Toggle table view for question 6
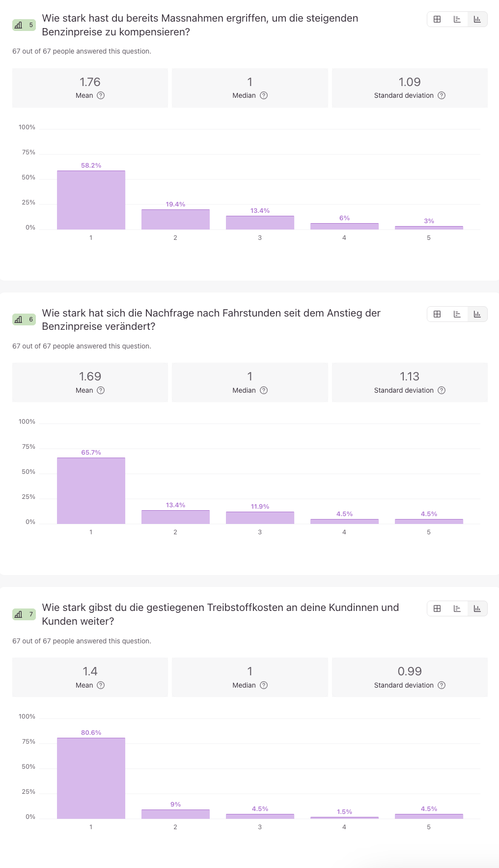 (x=437, y=314)
